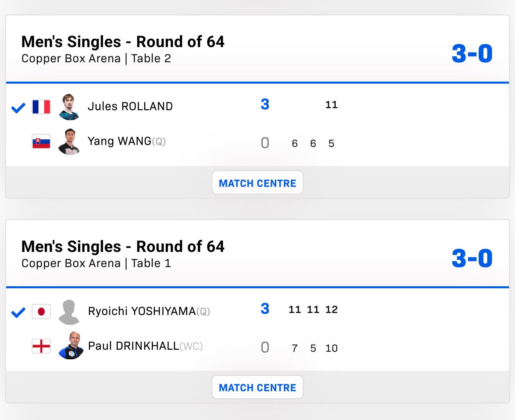Image resolution: width=515 pixels, height=420 pixels.
Task: Open Yang Wang's player photo
Action: 69,141
